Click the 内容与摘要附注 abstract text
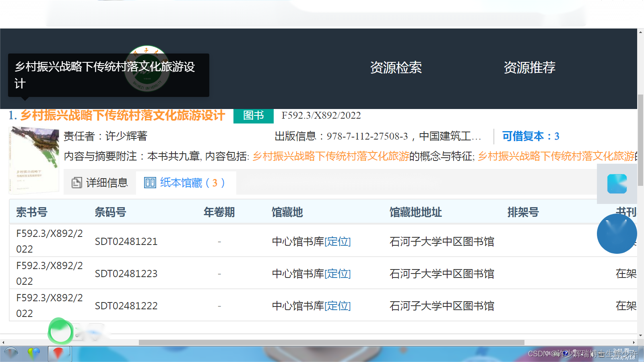This screenshot has width=644, height=362. [350, 156]
